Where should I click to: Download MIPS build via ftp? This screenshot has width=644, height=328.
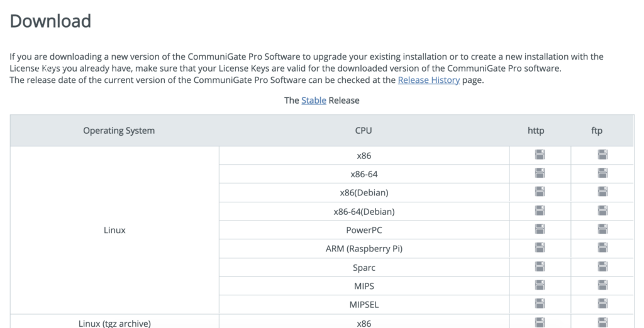[602, 286]
